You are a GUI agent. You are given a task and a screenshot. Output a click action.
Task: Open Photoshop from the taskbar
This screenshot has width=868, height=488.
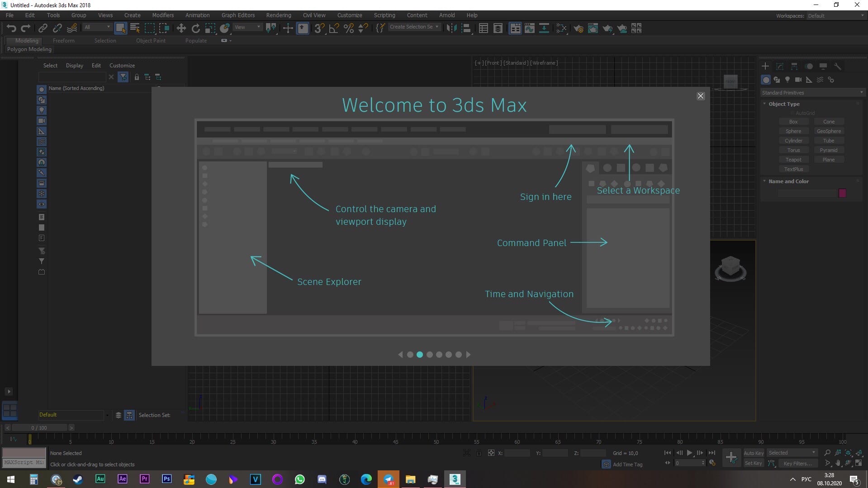(166, 479)
